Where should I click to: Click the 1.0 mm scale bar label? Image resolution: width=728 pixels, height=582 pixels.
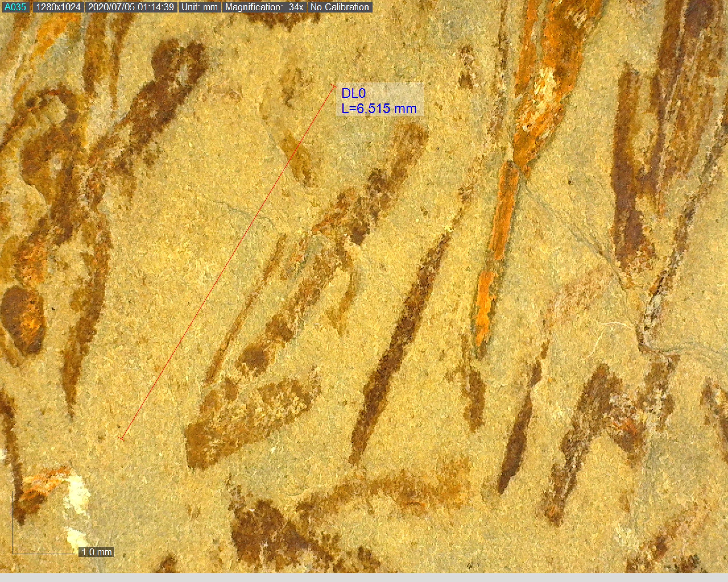[x=96, y=552]
